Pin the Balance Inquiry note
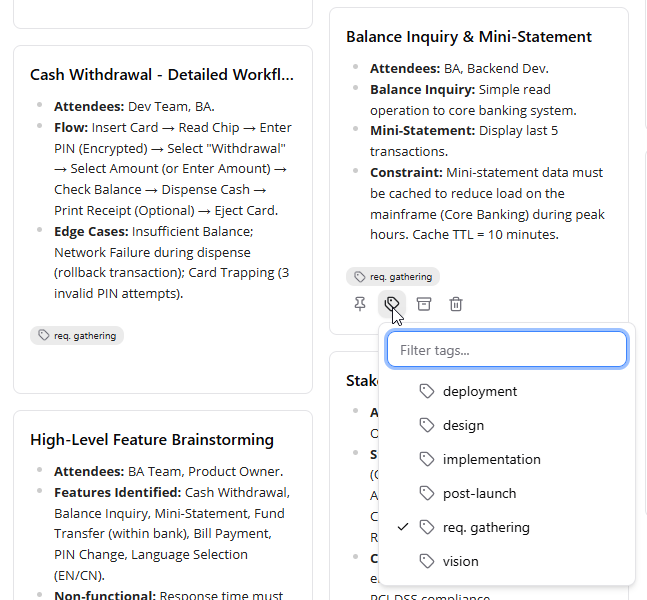 (360, 304)
